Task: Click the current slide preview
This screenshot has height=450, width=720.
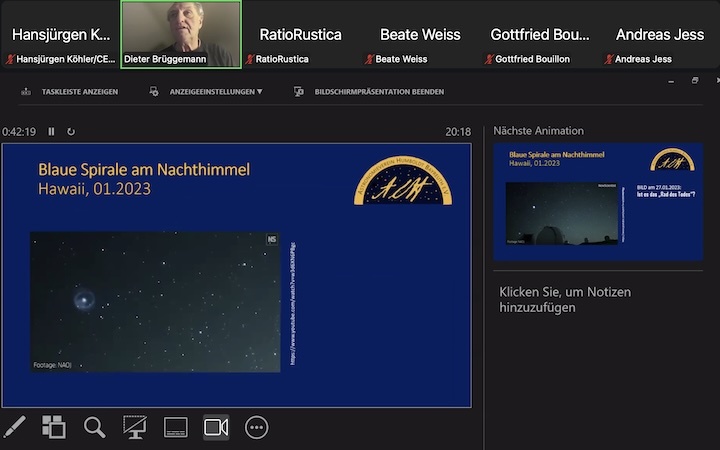Action: click(236, 276)
